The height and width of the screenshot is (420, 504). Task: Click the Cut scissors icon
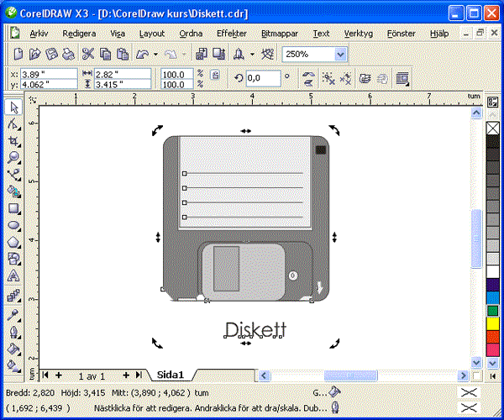pyautogui.click(x=88, y=54)
